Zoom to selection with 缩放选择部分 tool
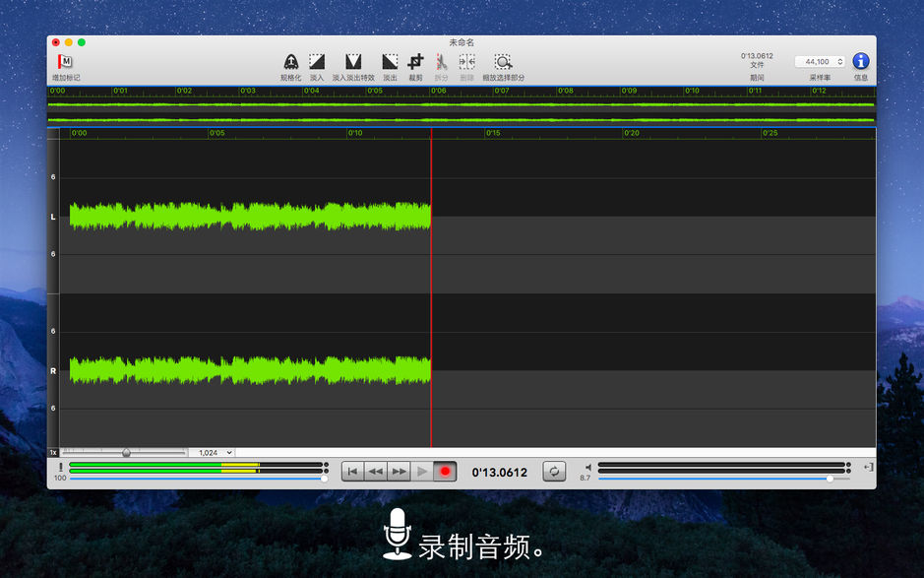Viewport: 924px width, 578px height. [x=502, y=61]
